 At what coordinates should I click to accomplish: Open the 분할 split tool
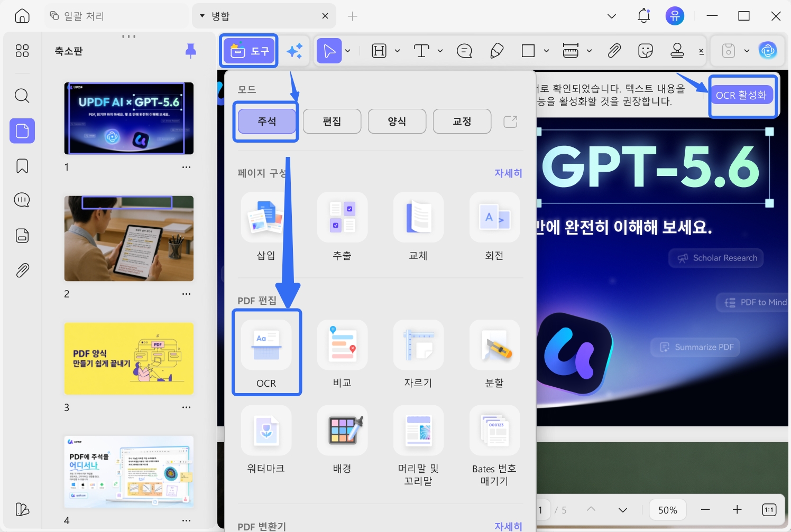pos(494,354)
